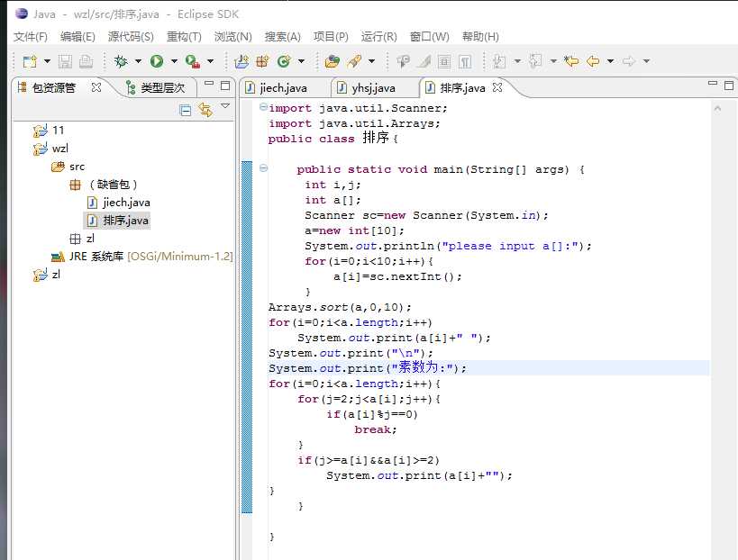
Task: Click the Next Annotation icon
Action: [x=499, y=61]
